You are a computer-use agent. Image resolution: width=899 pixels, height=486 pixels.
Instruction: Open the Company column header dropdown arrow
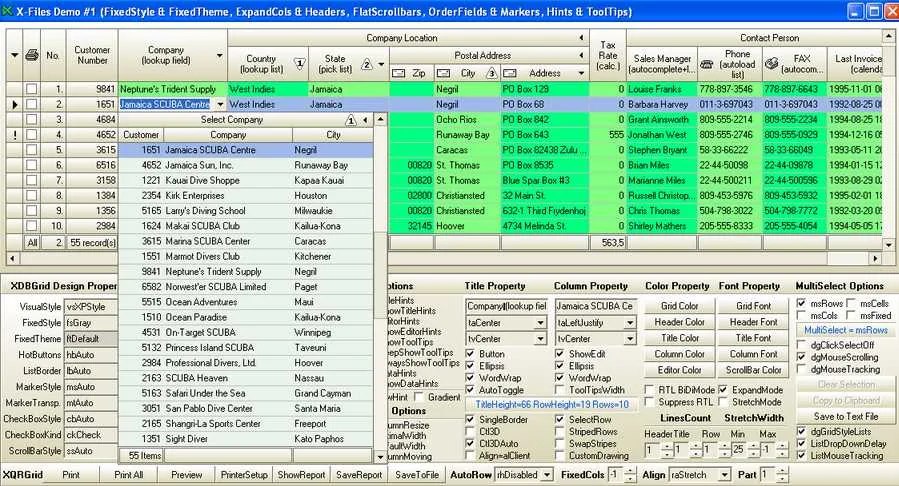click(220, 56)
